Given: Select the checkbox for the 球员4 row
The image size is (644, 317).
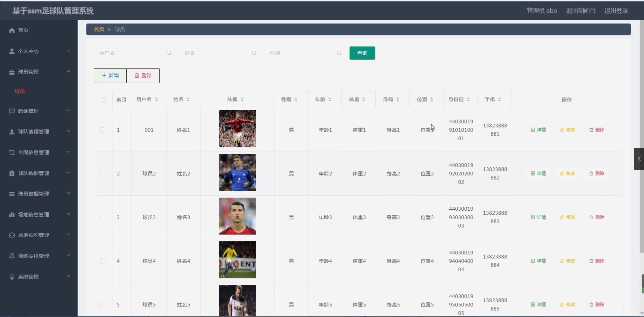Looking at the screenshot, I should click(103, 261).
